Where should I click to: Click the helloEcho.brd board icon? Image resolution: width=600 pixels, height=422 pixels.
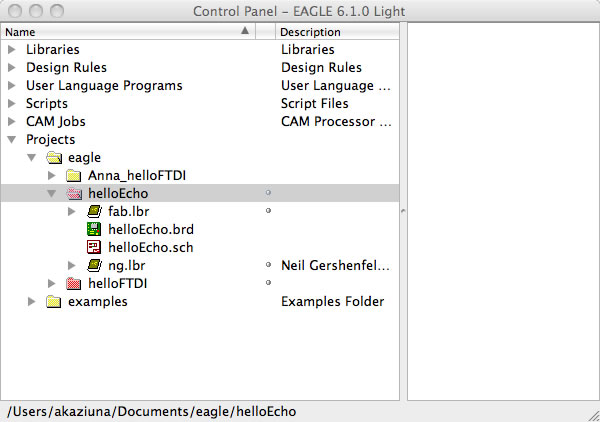click(94, 229)
